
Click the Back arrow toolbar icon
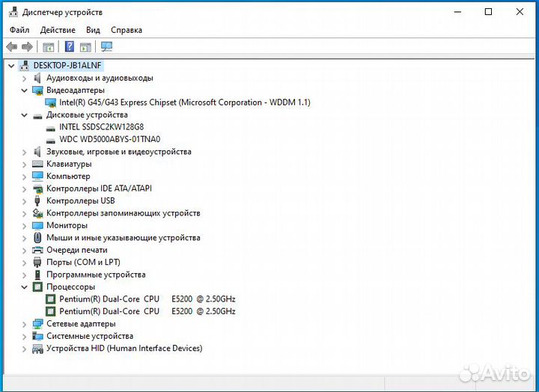(12, 46)
